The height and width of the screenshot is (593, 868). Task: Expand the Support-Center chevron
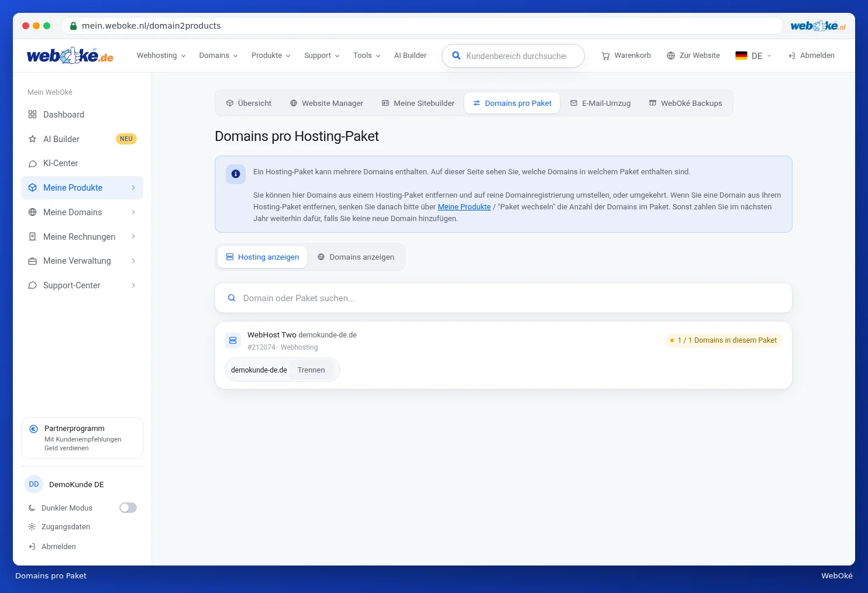pos(133,285)
